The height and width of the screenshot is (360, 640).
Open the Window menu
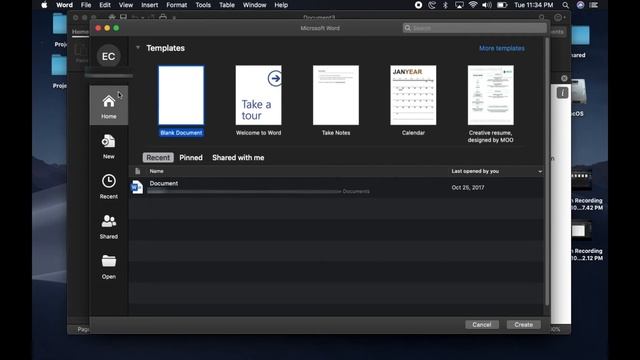tap(254, 5)
